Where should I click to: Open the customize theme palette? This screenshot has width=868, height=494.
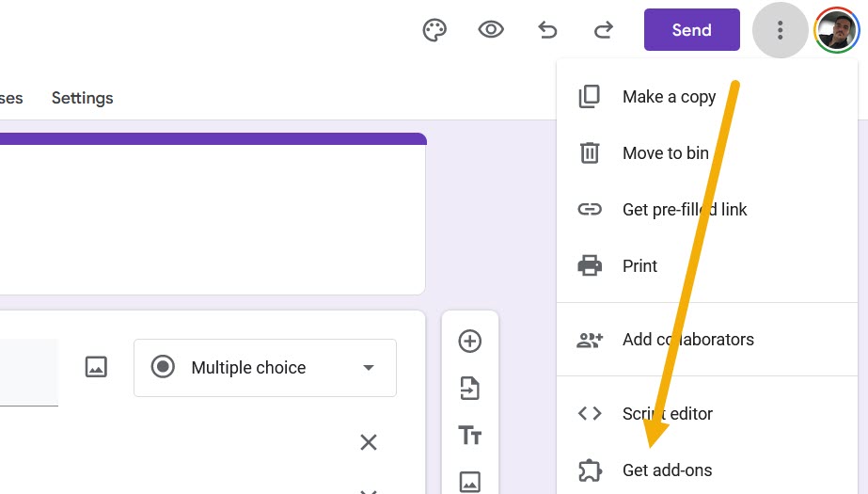pyautogui.click(x=434, y=30)
